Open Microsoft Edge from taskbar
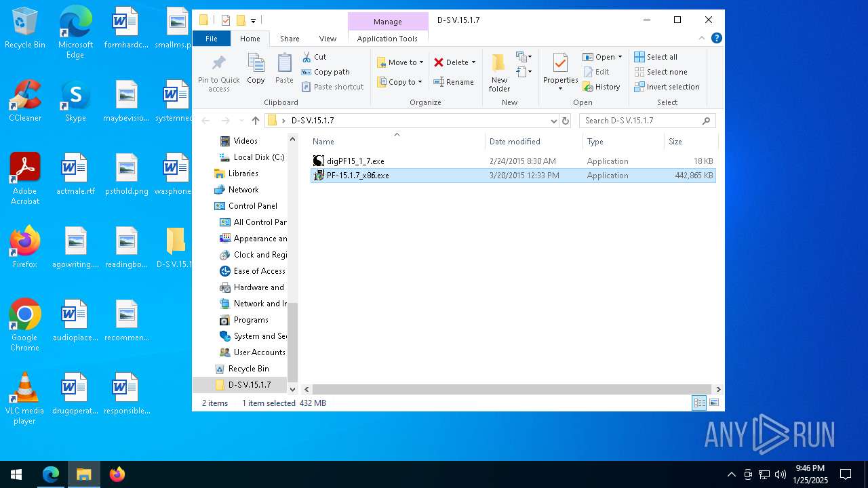The image size is (868, 488). (x=51, y=474)
